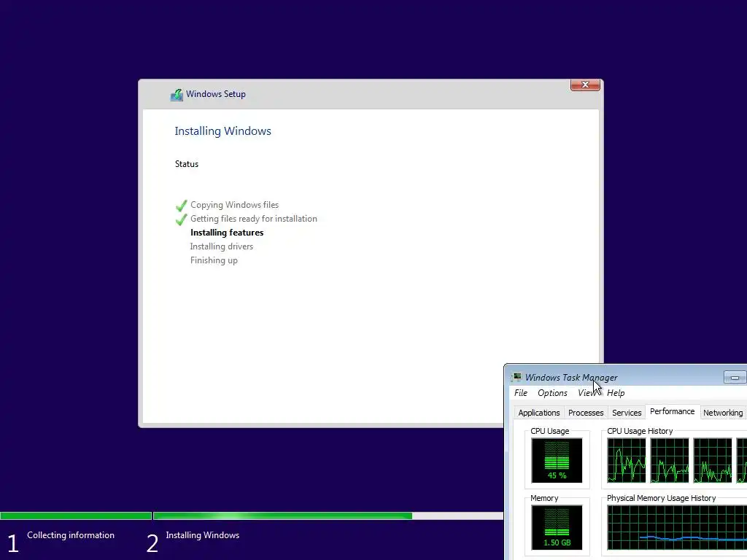The height and width of the screenshot is (560, 747).
Task: Click the 'Finishing up' step text
Action: pyautogui.click(x=214, y=260)
